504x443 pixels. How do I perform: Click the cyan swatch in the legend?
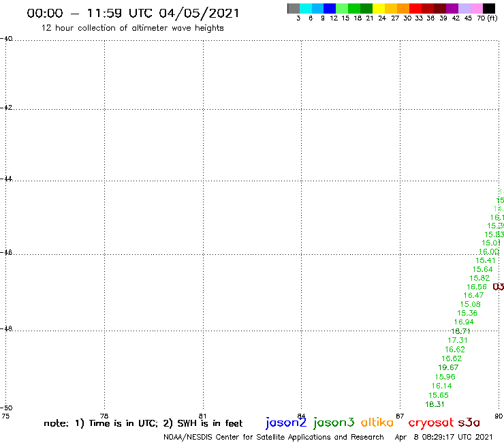click(x=306, y=8)
